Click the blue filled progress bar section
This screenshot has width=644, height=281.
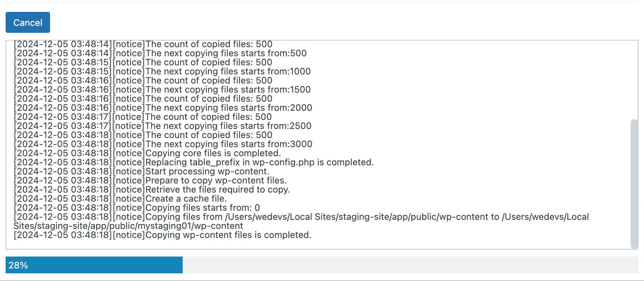pyautogui.click(x=94, y=265)
